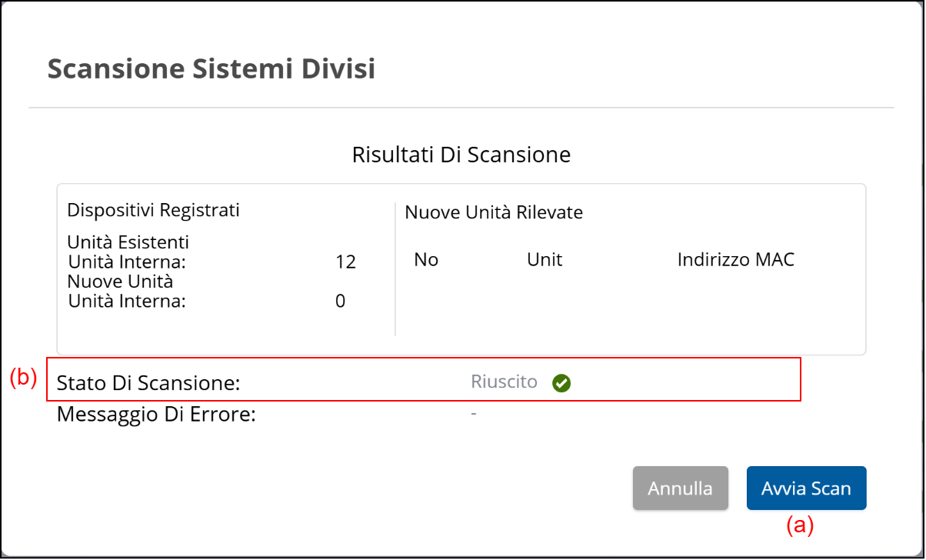
Task: Select the Risultati Di Scansione heading
Action: click(461, 155)
